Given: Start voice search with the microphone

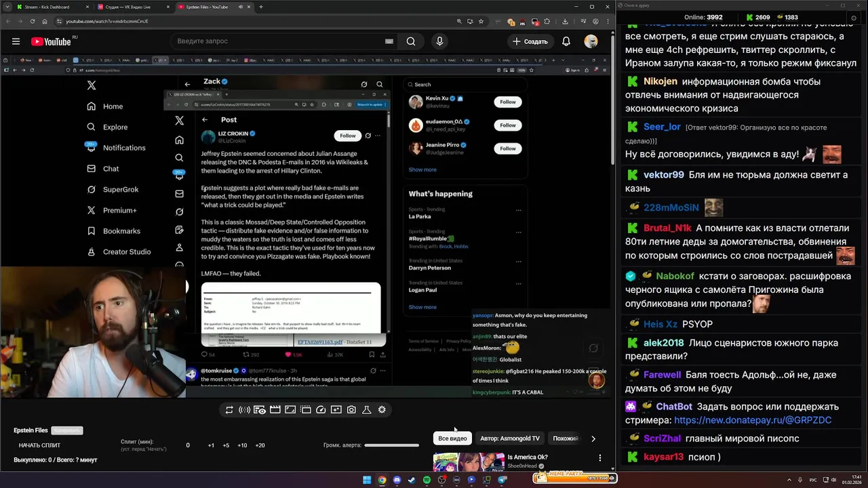Looking at the screenshot, I should tap(439, 41).
